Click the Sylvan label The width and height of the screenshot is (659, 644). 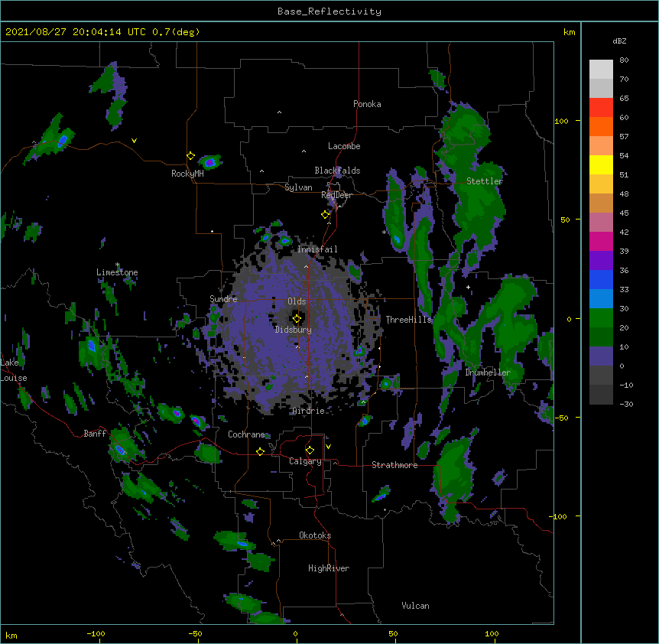pyautogui.click(x=298, y=187)
